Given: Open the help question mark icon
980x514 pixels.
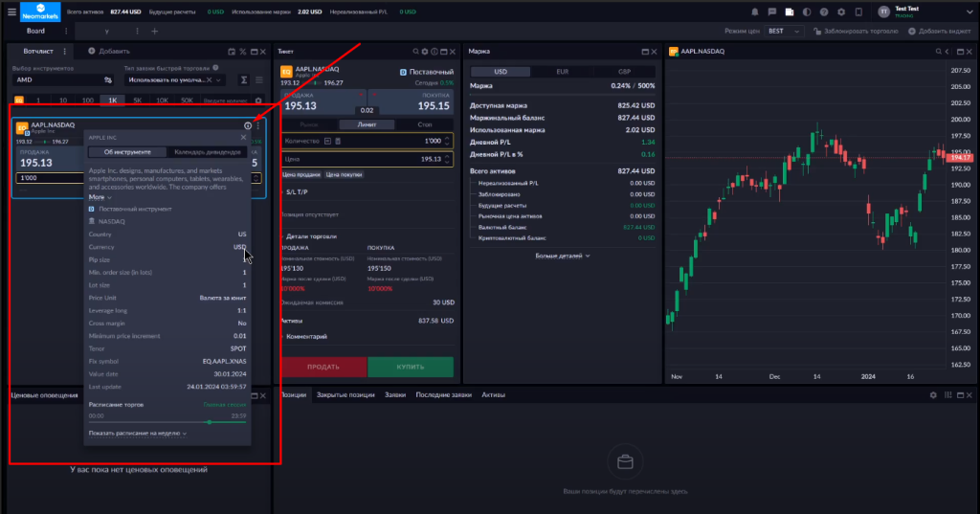Looking at the screenshot, I should click(x=824, y=11).
